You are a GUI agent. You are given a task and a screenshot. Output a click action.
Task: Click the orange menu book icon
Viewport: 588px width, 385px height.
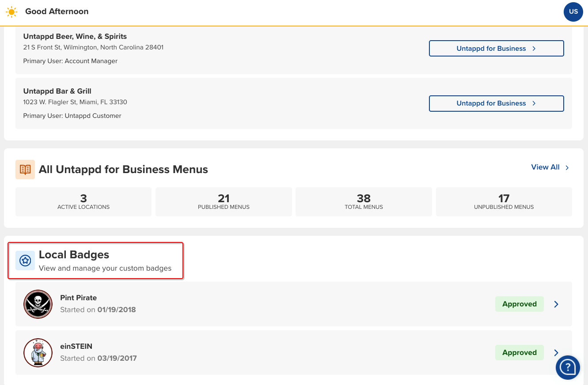click(25, 170)
